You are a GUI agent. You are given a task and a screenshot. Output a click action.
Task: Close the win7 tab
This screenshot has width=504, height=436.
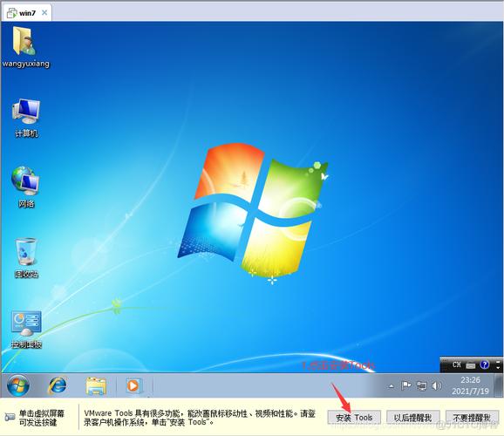pyautogui.click(x=44, y=12)
